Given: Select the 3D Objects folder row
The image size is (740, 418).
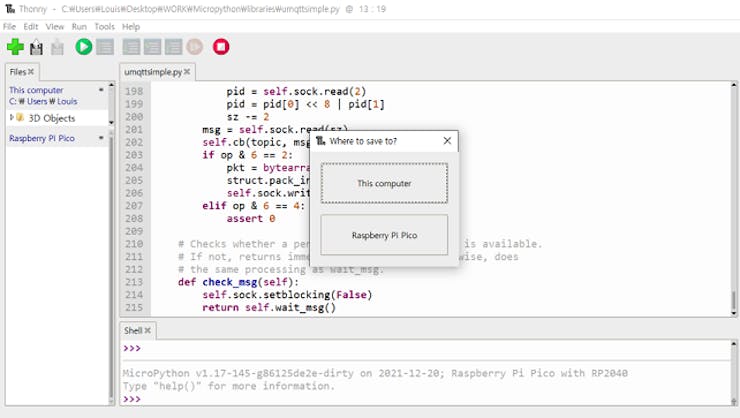Looking at the screenshot, I should [x=57, y=118].
